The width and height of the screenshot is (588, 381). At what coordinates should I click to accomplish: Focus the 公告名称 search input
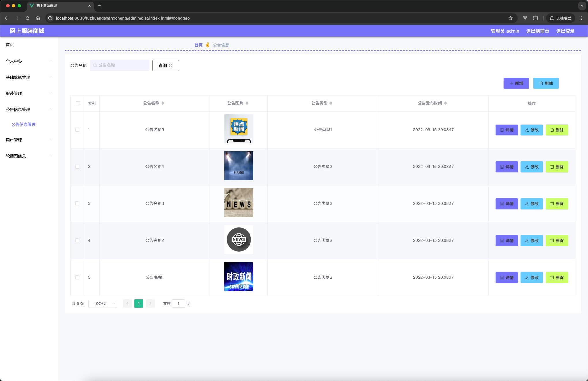coord(120,65)
